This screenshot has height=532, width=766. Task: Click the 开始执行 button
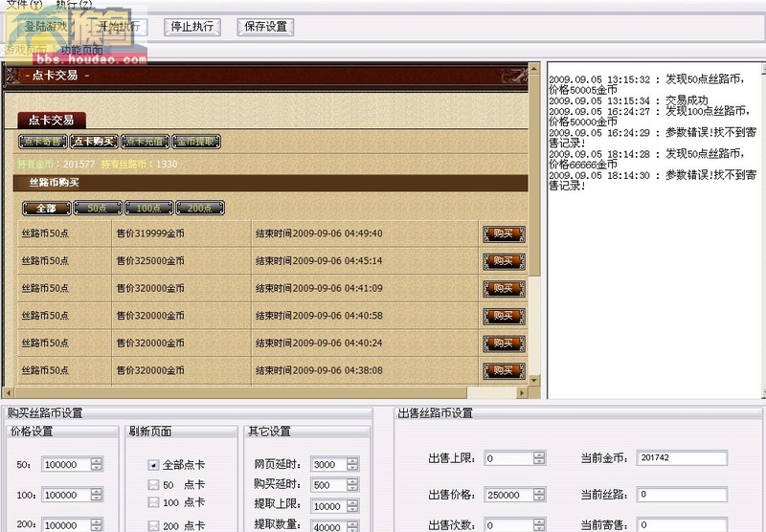(119, 27)
